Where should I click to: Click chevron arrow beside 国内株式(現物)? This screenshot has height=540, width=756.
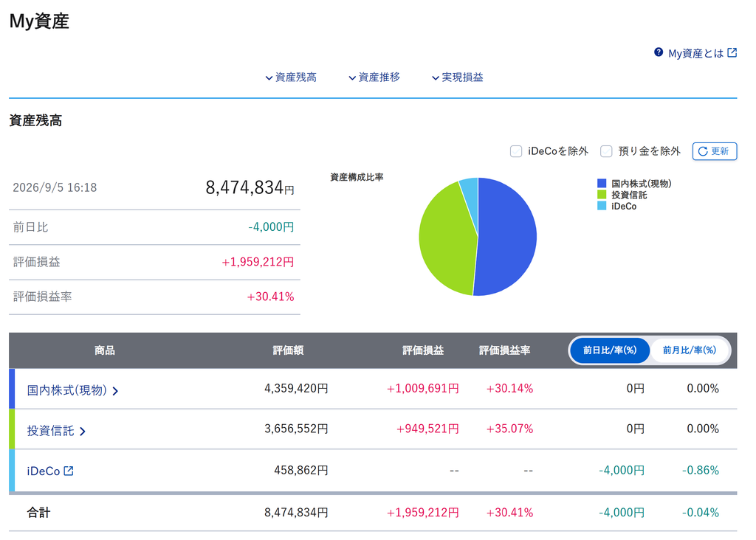pyautogui.click(x=115, y=391)
